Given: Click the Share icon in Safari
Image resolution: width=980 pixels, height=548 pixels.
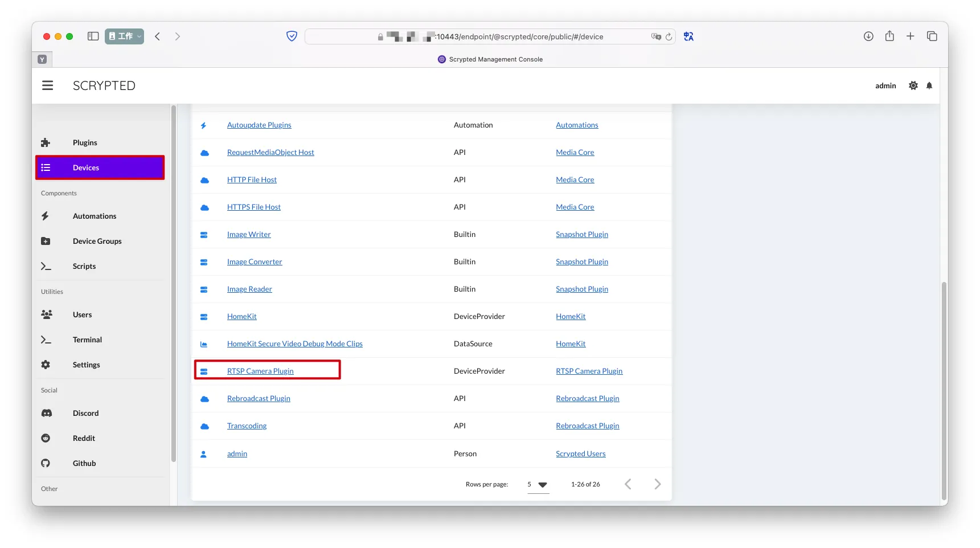Looking at the screenshot, I should 889,36.
